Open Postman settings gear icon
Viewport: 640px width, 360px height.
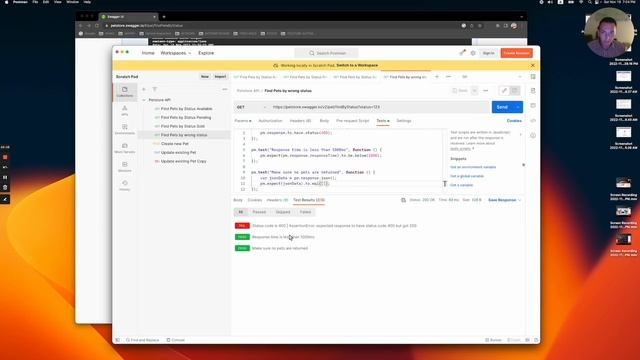(473, 53)
